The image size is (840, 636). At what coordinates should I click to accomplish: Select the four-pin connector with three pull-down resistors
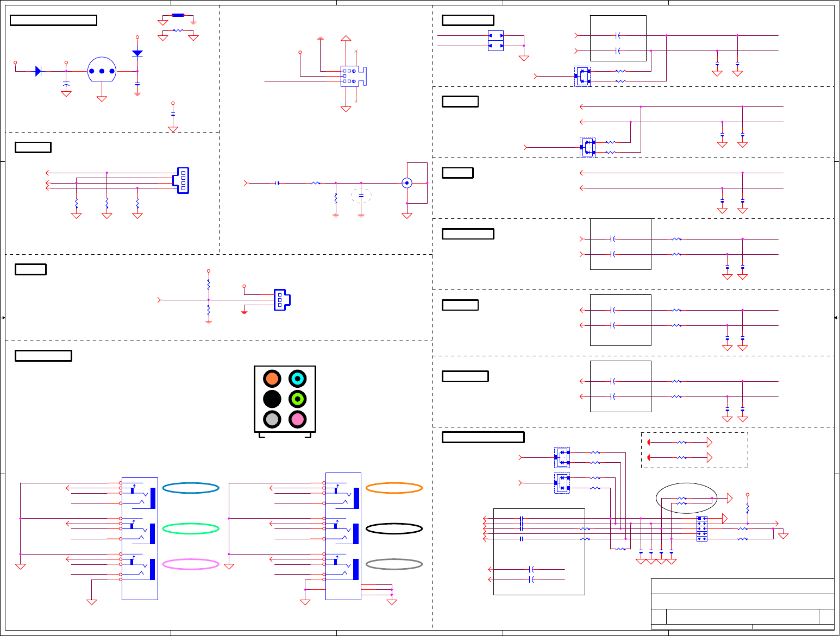(181, 180)
